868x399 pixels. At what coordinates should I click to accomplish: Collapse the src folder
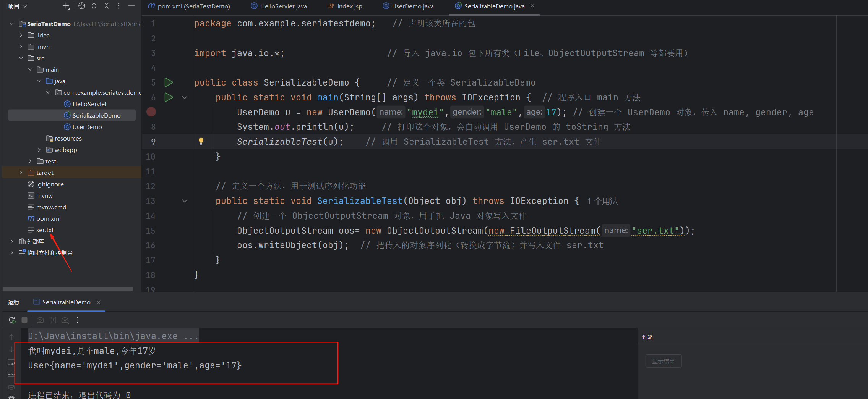(x=21, y=58)
